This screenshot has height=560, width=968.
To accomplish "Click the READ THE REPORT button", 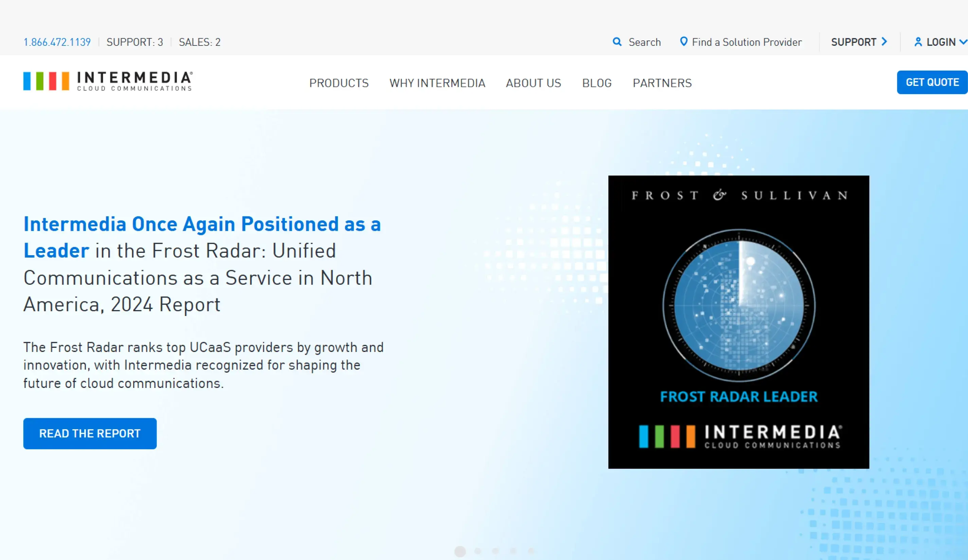I will pyautogui.click(x=90, y=433).
